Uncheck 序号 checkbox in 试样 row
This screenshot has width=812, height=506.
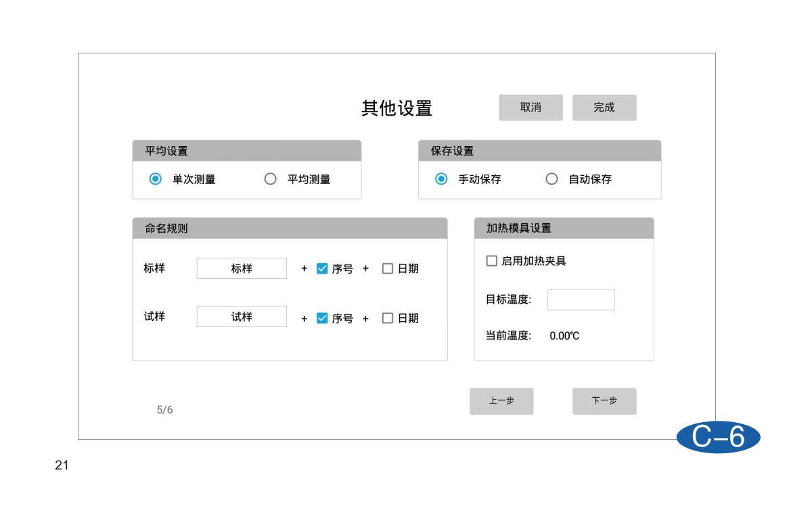click(322, 317)
